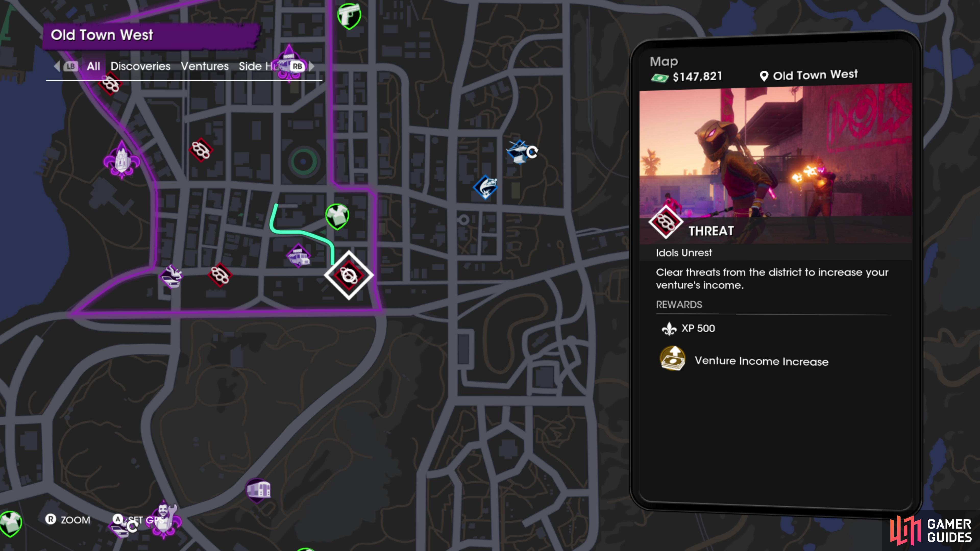Select the green clothing store marker

[x=337, y=216]
